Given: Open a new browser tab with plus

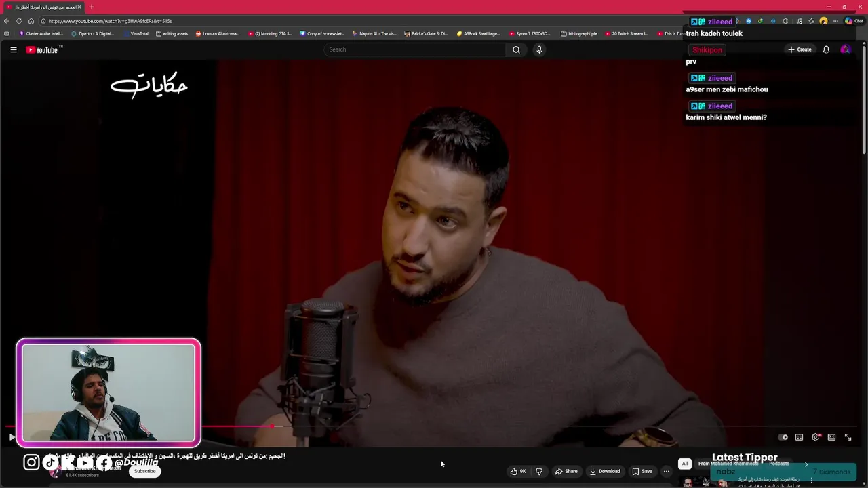Looking at the screenshot, I should point(92,7).
